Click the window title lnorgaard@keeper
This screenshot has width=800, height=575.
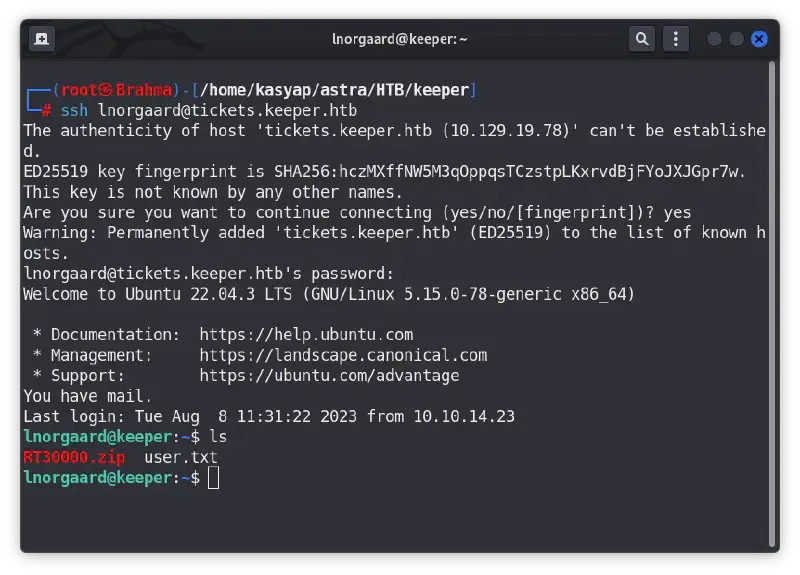[400, 39]
